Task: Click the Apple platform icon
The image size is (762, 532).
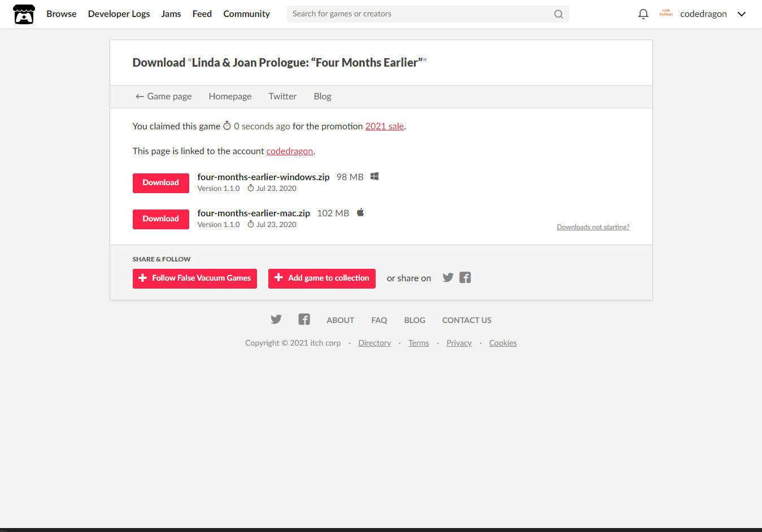Action: pos(360,212)
